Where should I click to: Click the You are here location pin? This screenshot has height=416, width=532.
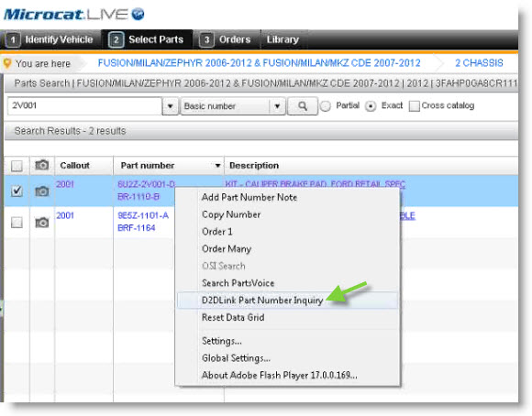[x=7, y=63]
